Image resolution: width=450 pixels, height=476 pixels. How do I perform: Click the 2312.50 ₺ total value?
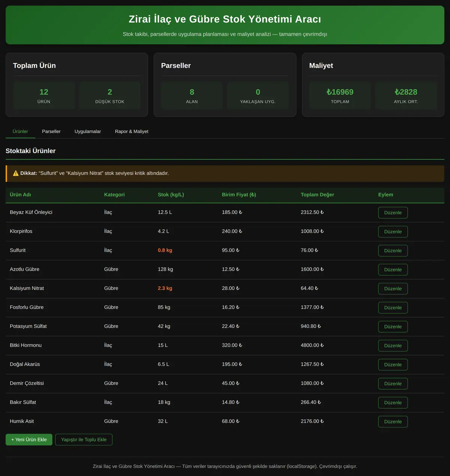click(x=312, y=212)
